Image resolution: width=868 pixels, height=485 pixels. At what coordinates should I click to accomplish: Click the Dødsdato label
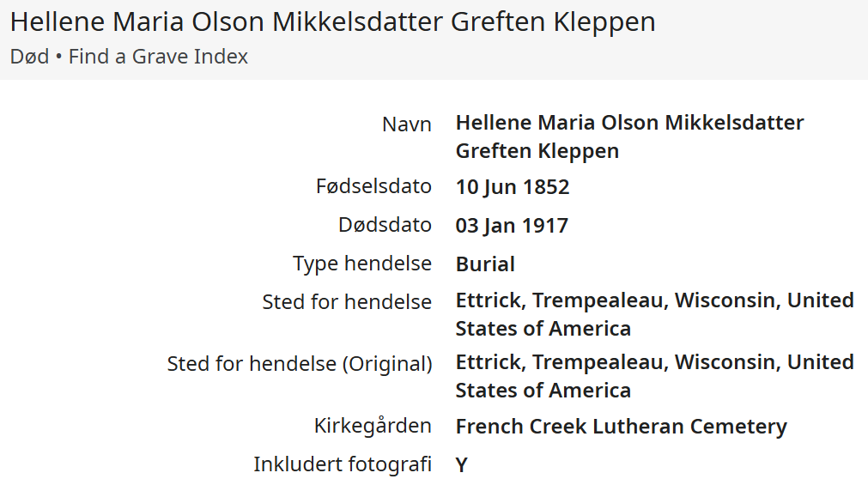coord(385,225)
